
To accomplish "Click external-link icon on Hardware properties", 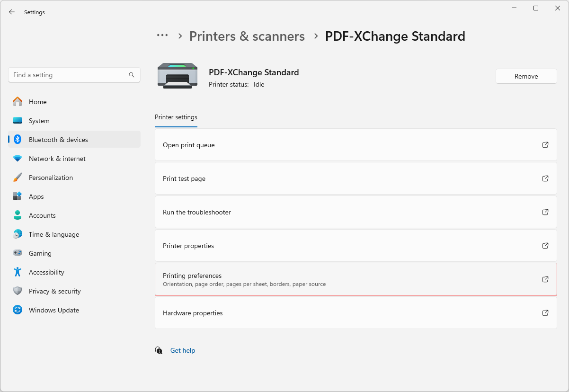I will 545,313.
